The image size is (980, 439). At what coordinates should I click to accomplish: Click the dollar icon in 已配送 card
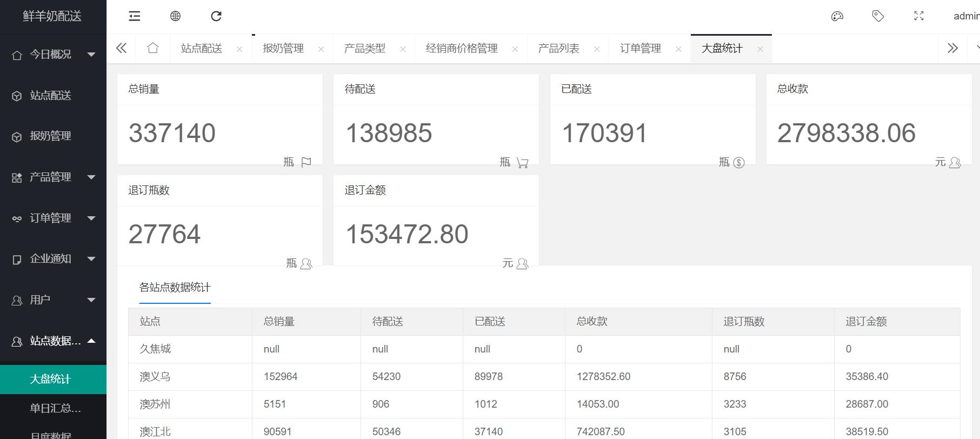739,162
